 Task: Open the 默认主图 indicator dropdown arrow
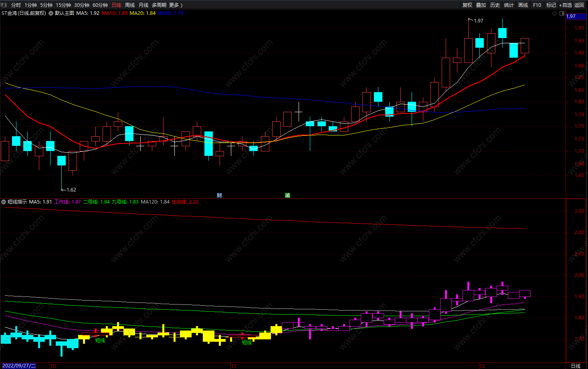tap(51, 13)
